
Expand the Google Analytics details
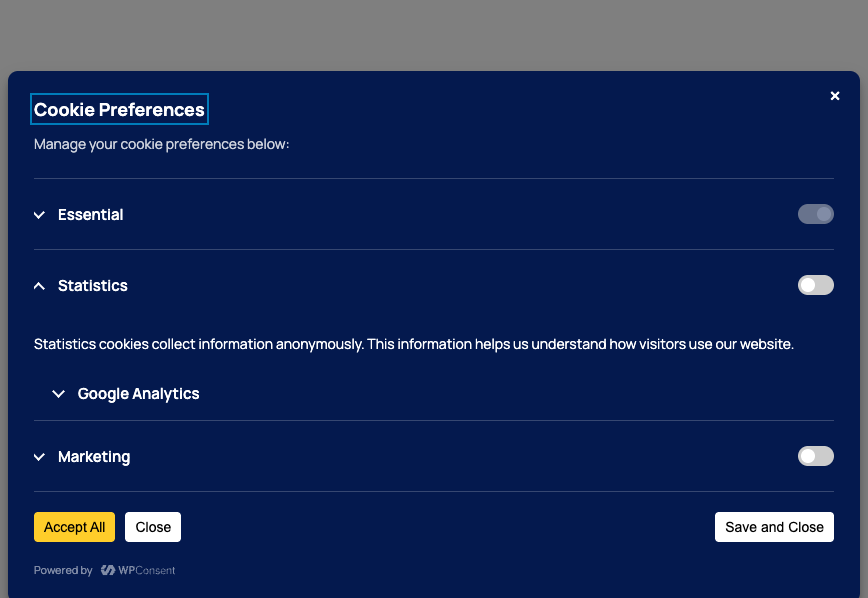(58, 393)
